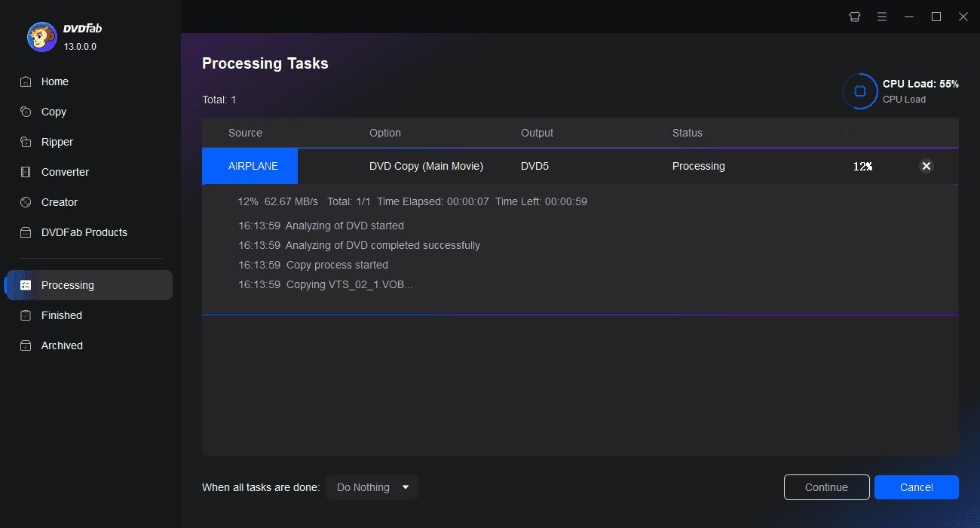Click 'Time Left: 00:00:59' text
Screen dimensions: 980x528
(x=541, y=201)
